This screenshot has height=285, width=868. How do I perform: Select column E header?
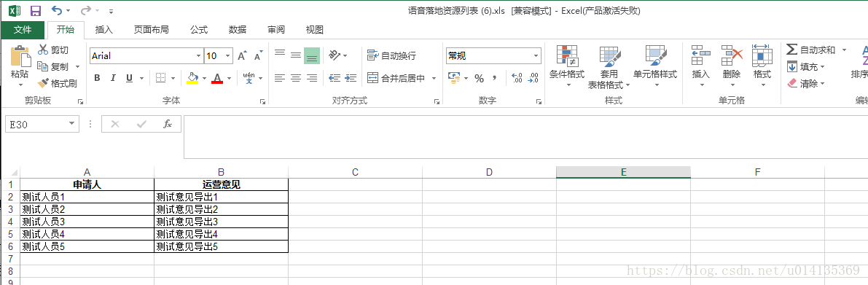pos(623,171)
